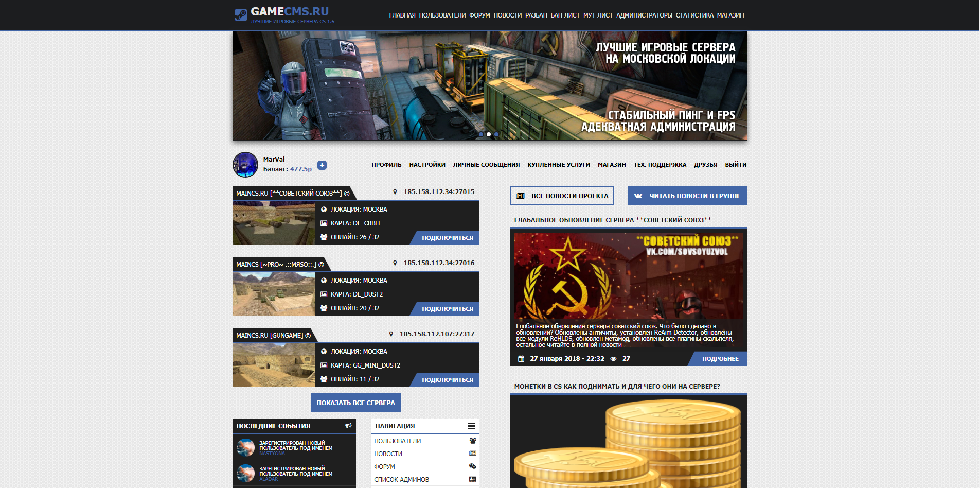980x488 pixels.
Task: Click the users icon in Пользователи navigation row
Action: 473,441
